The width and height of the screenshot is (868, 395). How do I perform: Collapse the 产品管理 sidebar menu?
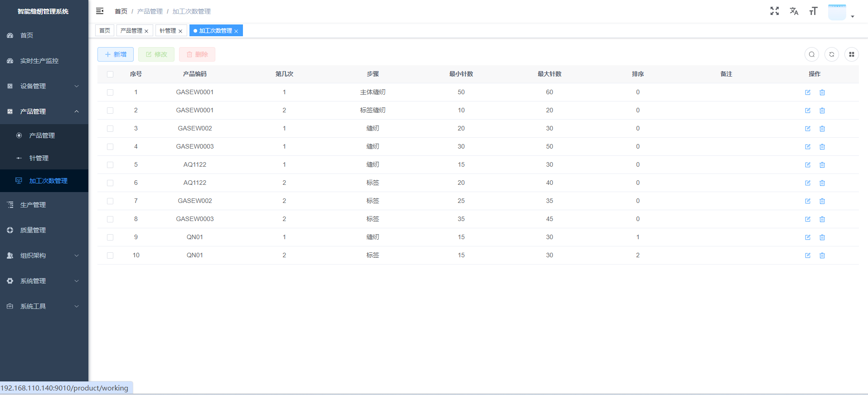(x=44, y=111)
